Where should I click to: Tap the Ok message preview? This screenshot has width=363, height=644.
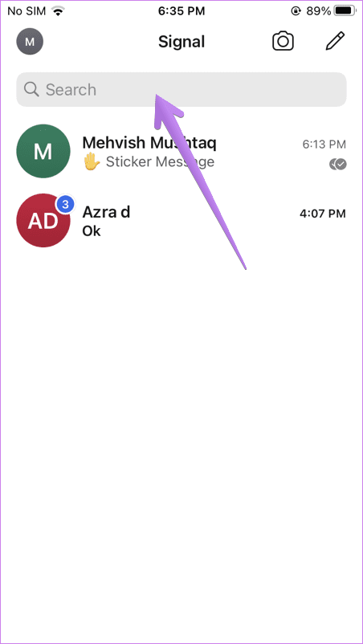click(x=92, y=231)
